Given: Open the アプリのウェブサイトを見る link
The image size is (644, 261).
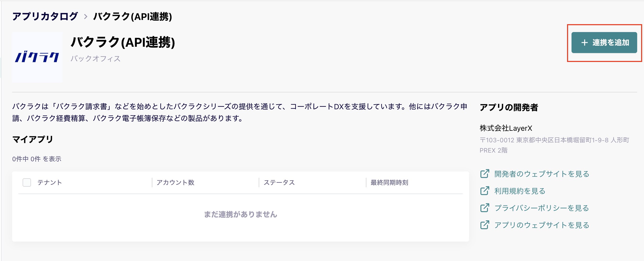Looking at the screenshot, I should pos(542,225).
